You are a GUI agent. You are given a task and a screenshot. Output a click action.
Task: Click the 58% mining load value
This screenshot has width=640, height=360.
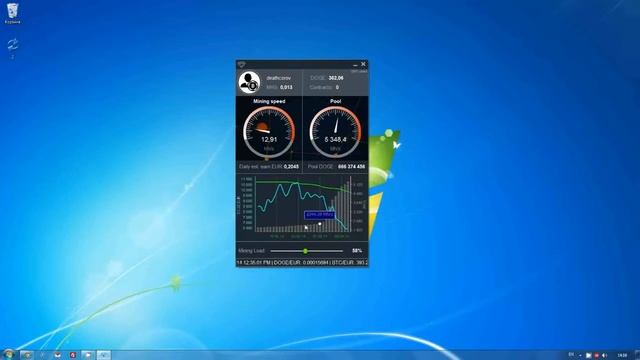357,251
